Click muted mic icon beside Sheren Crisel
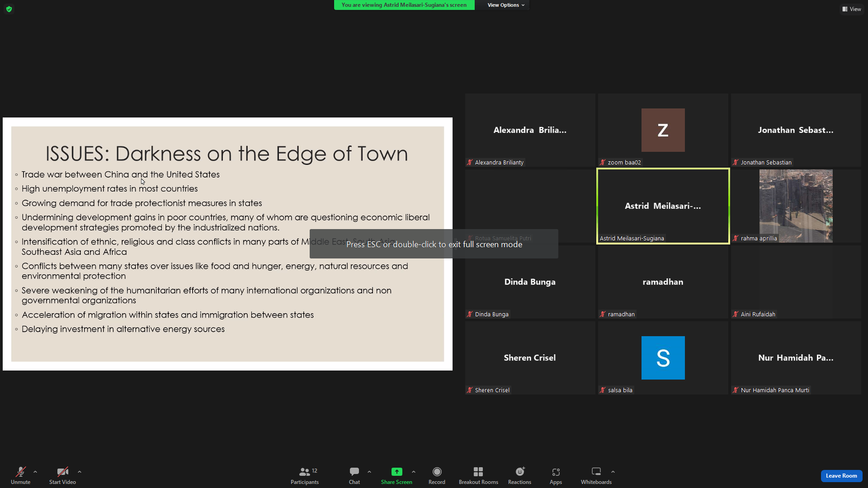Viewport: 868px width, 488px height. [x=470, y=390]
